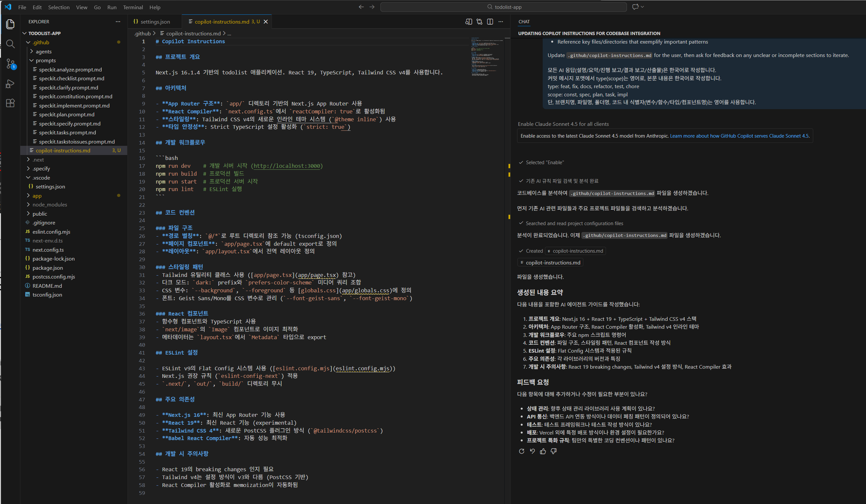Retry the last chat response
866x504 pixels.
coord(522,451)
